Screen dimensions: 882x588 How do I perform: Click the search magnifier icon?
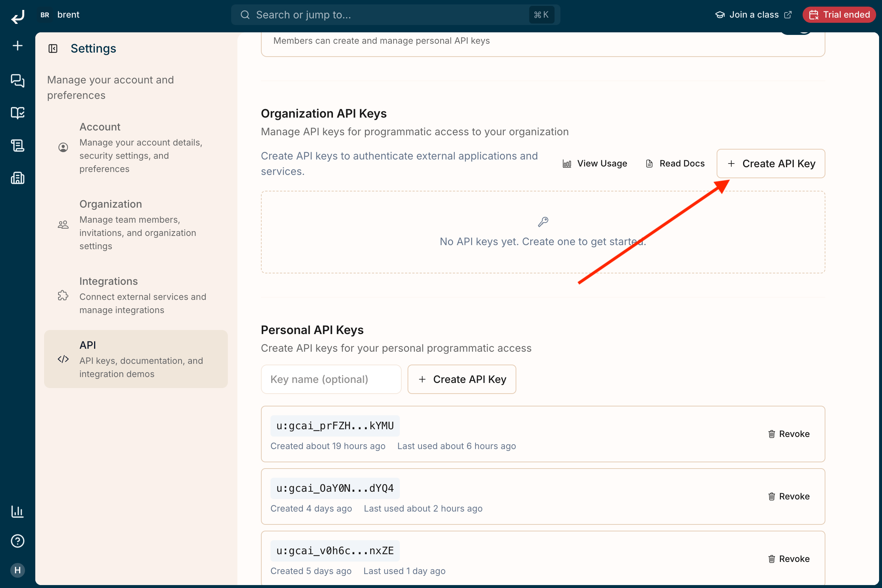pos(245,15)
